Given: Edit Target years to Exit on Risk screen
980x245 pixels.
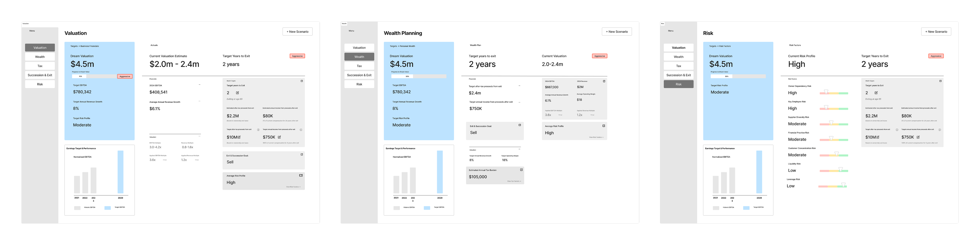Looking at the screenshot, I should [x=876, y=93].
